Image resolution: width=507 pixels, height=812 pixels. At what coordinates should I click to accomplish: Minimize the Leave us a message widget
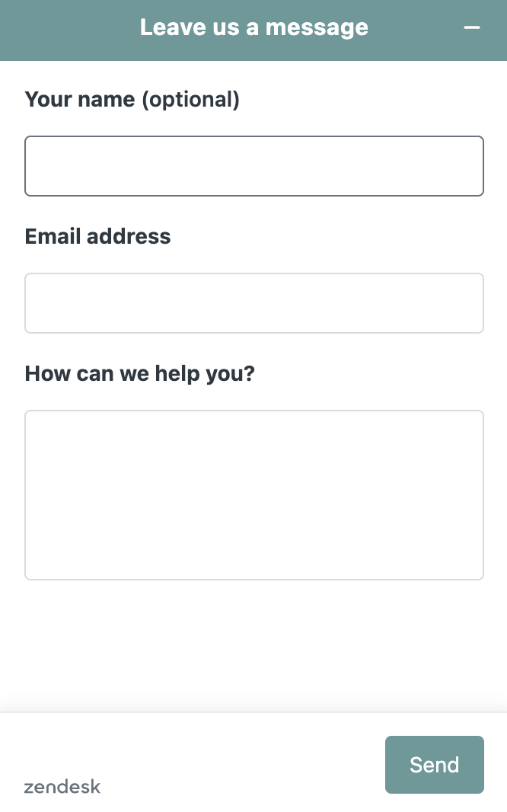click(x=472, y=27)
